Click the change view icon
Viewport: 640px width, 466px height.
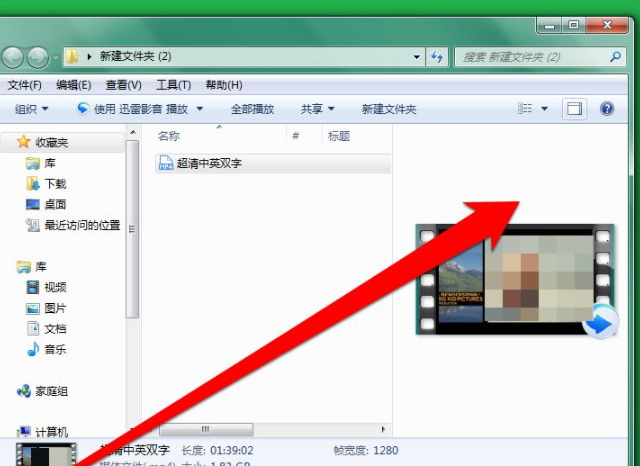(525, 109)
